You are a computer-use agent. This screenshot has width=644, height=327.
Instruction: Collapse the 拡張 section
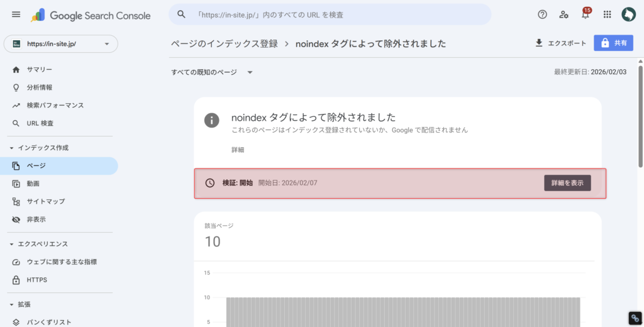pos(11,304)
